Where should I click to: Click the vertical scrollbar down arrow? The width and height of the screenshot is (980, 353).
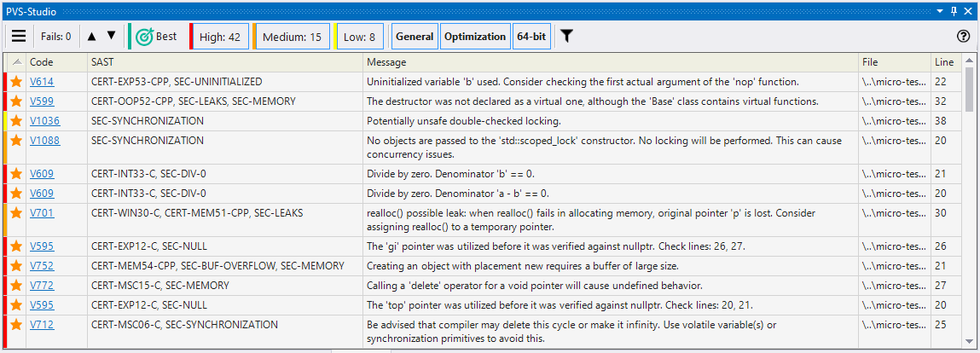[968, 341]
